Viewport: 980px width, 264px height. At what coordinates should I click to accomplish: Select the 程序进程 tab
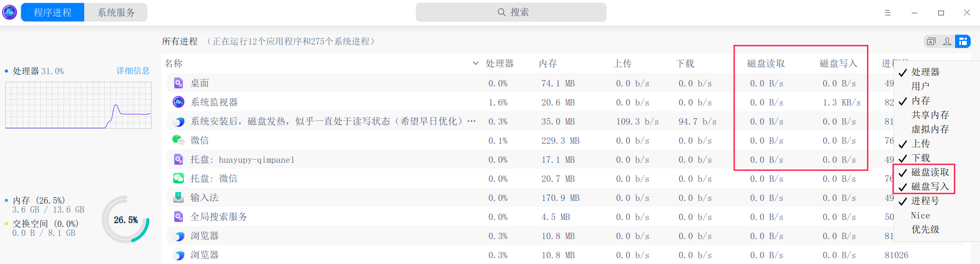(x=52, y=12)
